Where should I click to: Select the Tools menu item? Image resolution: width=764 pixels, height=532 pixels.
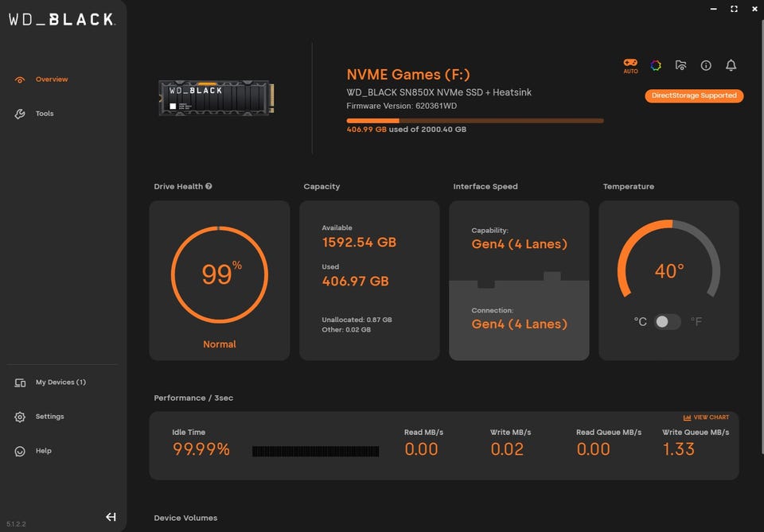(x=45, y=114)
